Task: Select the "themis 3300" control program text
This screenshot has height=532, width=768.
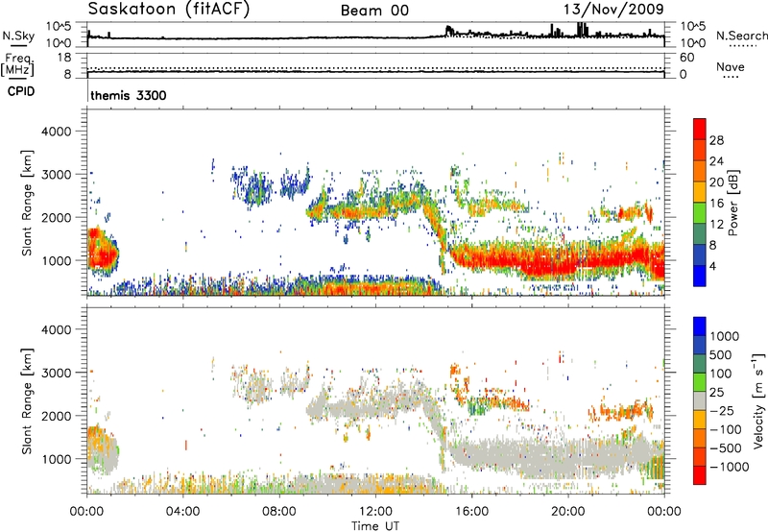Action: point(129,95)
